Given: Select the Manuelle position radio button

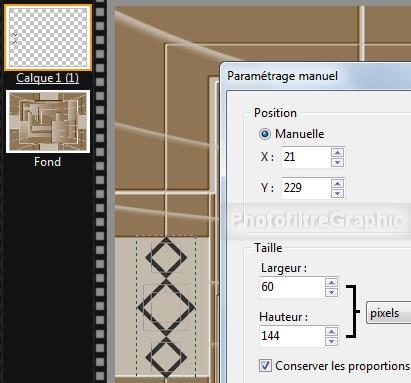Looking at the screenshot, I should click(265, 134).
